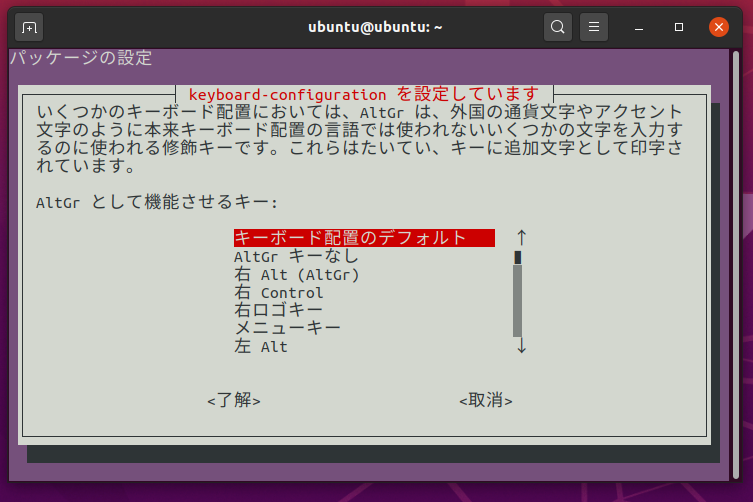
Task: Pick メニューキー from the list
Action: tap(287, 328)
